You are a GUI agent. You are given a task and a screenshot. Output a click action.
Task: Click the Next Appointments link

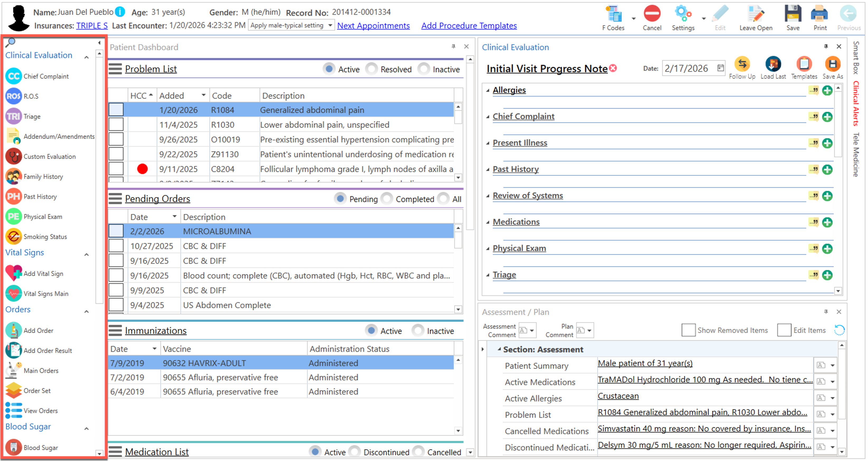(x=373, y=26)
